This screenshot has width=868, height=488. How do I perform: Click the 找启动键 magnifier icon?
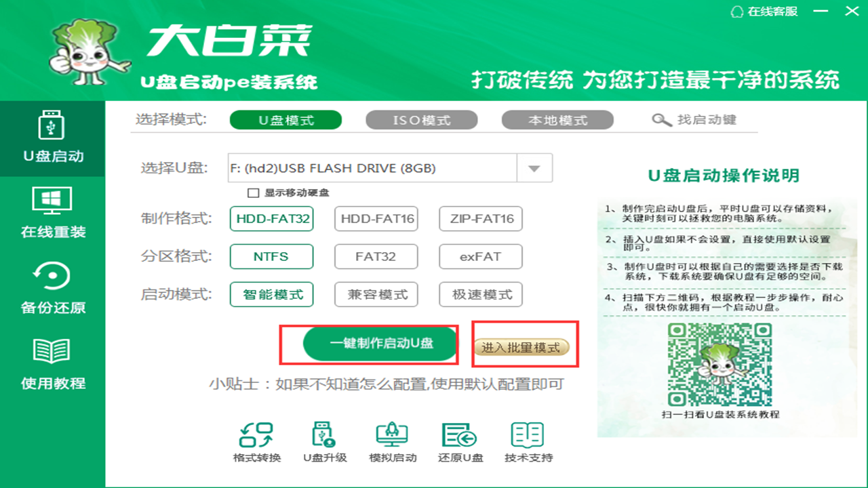click(x=662, y=120)
